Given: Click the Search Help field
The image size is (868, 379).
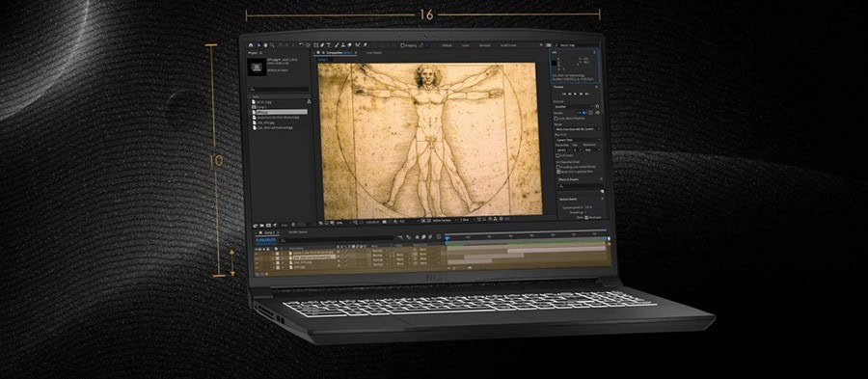Looking at the screenshot, I should point(571,45).
